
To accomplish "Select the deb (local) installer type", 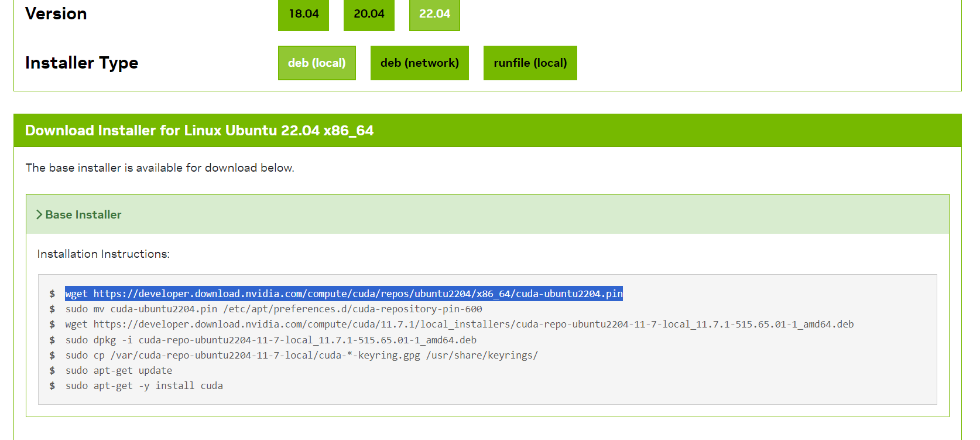I will coord(317,63).
